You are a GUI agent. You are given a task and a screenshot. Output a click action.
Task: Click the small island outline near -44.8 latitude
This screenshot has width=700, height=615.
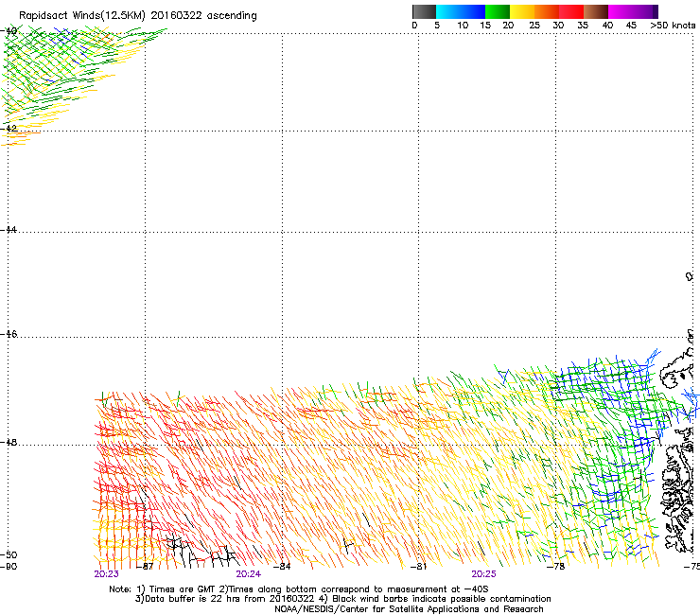point(690,277)
